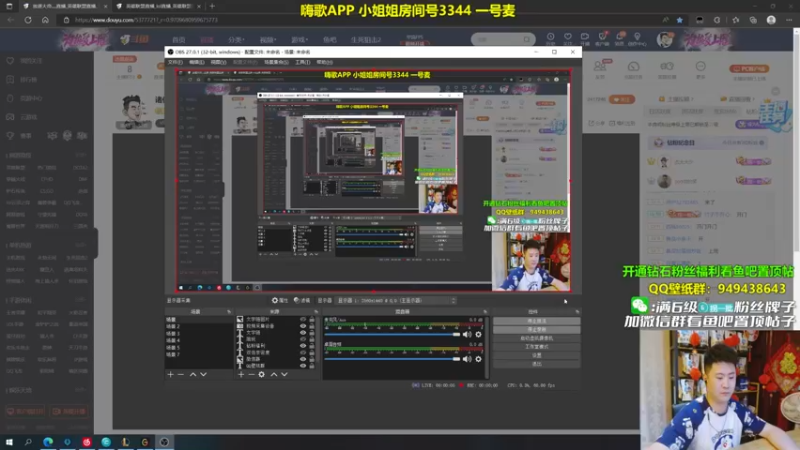800x450 pixels.
Task: Click browser back arrow
Action: tap(11, 20)
